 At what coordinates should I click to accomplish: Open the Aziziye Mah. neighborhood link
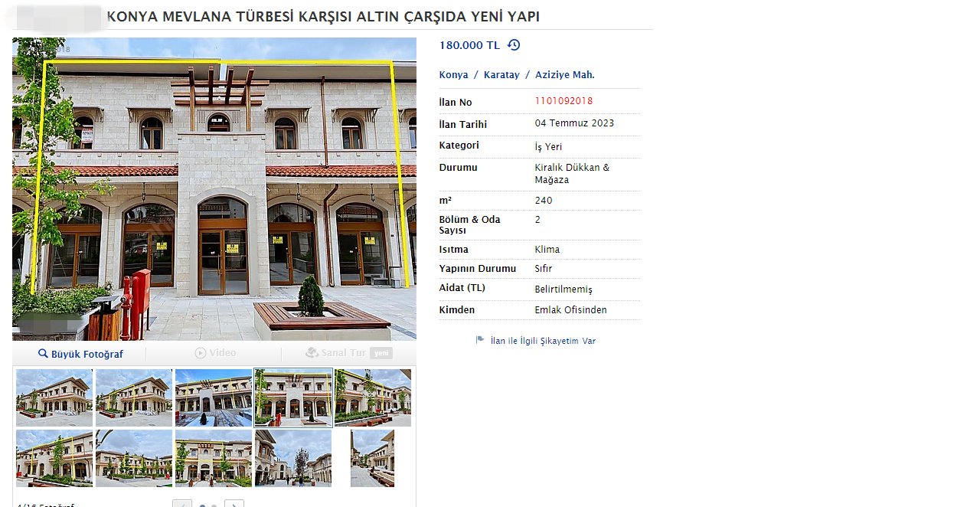coord(565,75)
